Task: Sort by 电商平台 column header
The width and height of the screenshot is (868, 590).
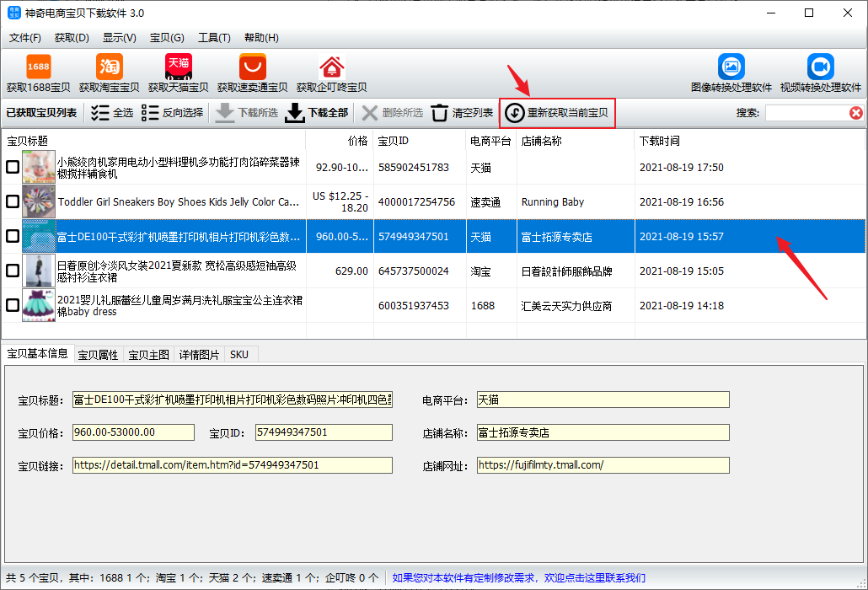Action: pos(491,141)
